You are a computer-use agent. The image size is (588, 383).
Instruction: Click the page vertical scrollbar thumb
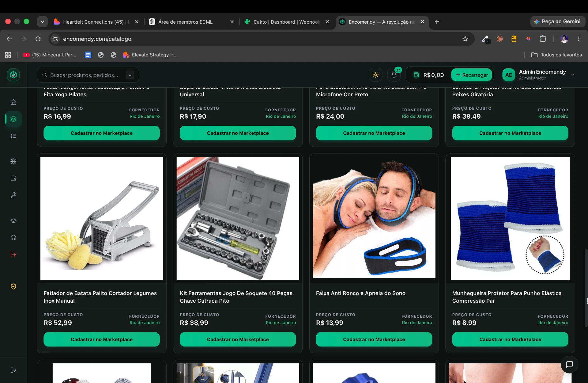[x=586, y=288]
